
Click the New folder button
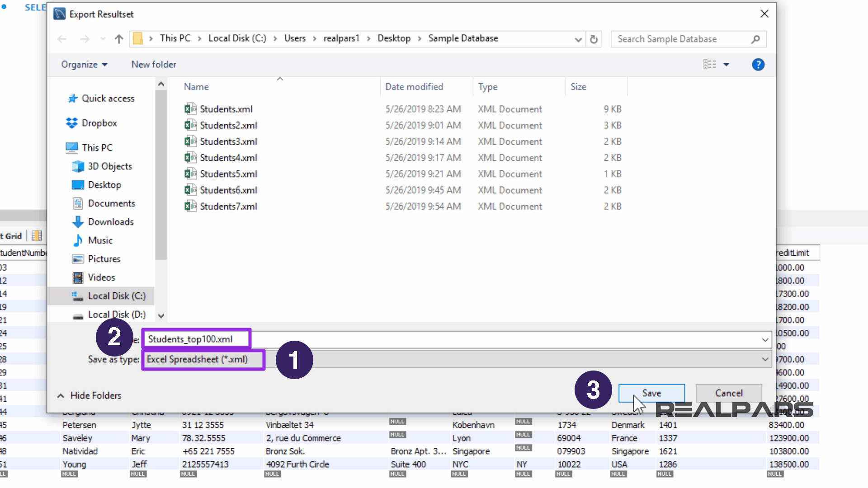coord(154,65)
